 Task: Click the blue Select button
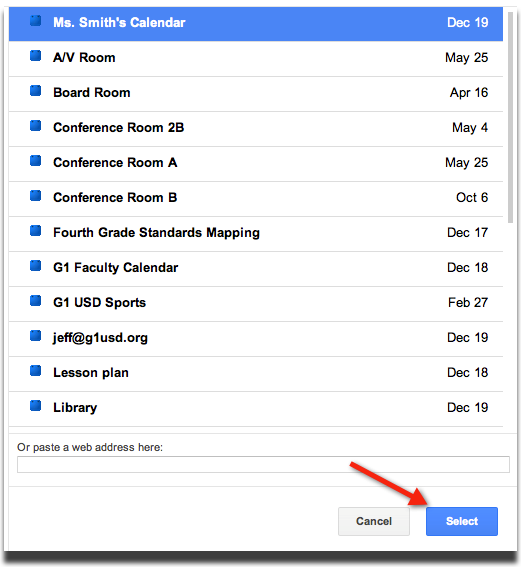click(x=462, y=521)
